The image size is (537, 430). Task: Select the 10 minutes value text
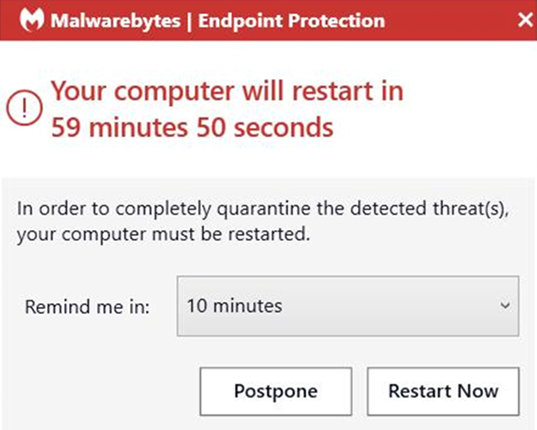(235, 306)
